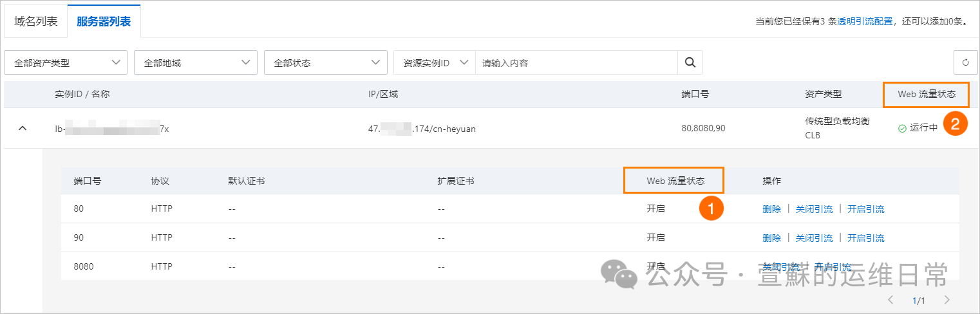Viewport: 980px width, 314px height.
Task: Click the search magnifier icon
Action: [690, 62]
